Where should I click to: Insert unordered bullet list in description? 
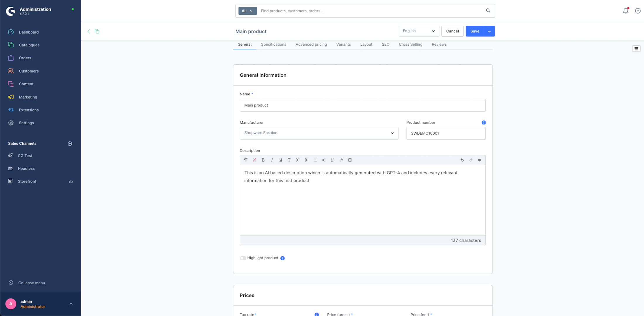(324, 160)
